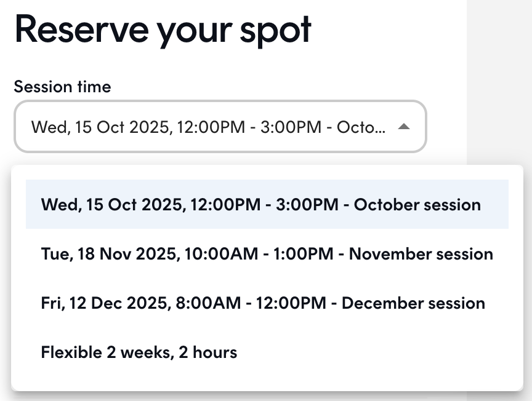Select the October session option
532x401 pixels.
(267, 204)
